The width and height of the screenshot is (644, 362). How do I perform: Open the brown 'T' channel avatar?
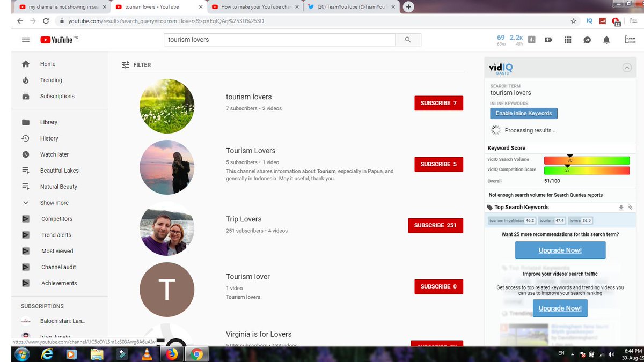(167, 290)
